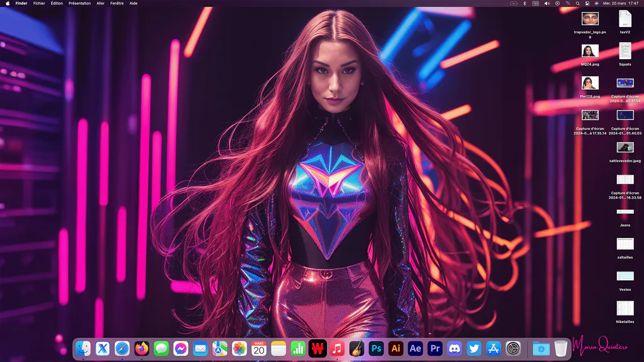
Task: Open Premiere Pro in the Dock
Action: coord(435,348)
